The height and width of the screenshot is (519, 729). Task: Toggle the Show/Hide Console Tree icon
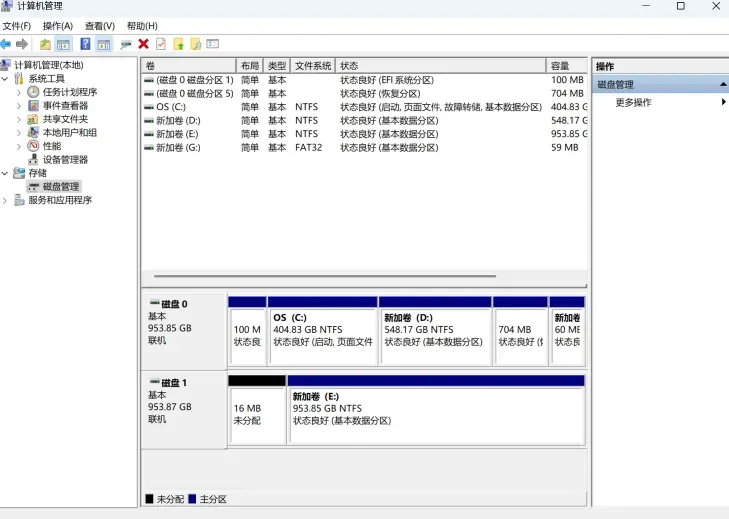tap(63, 44)
